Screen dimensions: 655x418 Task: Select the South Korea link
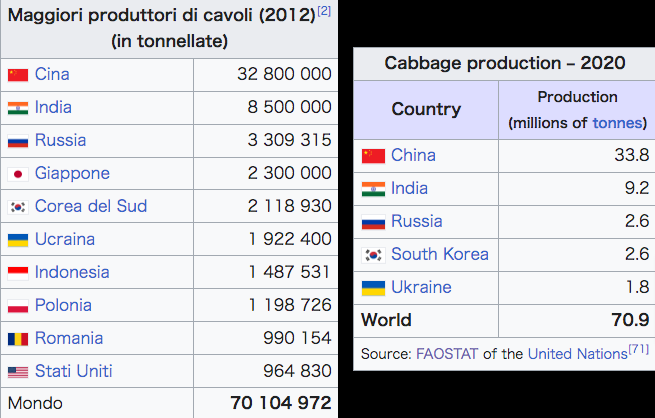pos(440,255)
